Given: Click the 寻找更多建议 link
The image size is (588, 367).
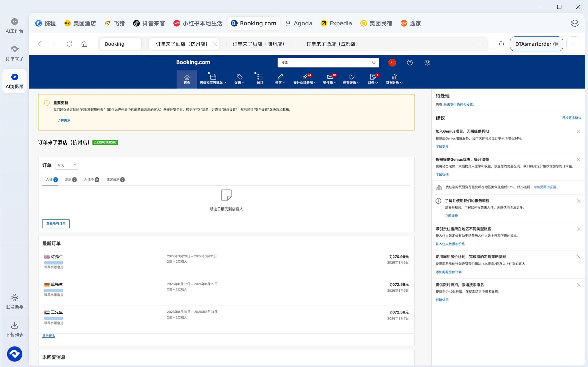Looking at the screenshot, I should [572, 118].
